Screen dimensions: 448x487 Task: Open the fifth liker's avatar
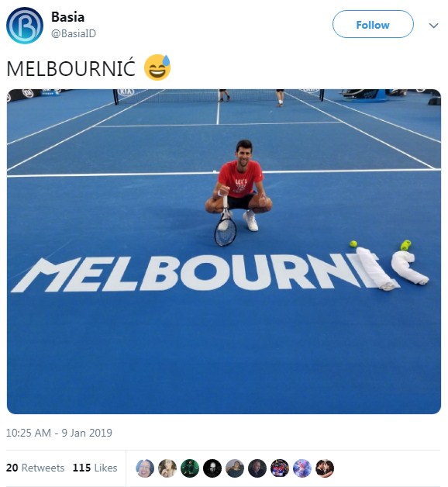pyautogui.click(x=235, y=468)
